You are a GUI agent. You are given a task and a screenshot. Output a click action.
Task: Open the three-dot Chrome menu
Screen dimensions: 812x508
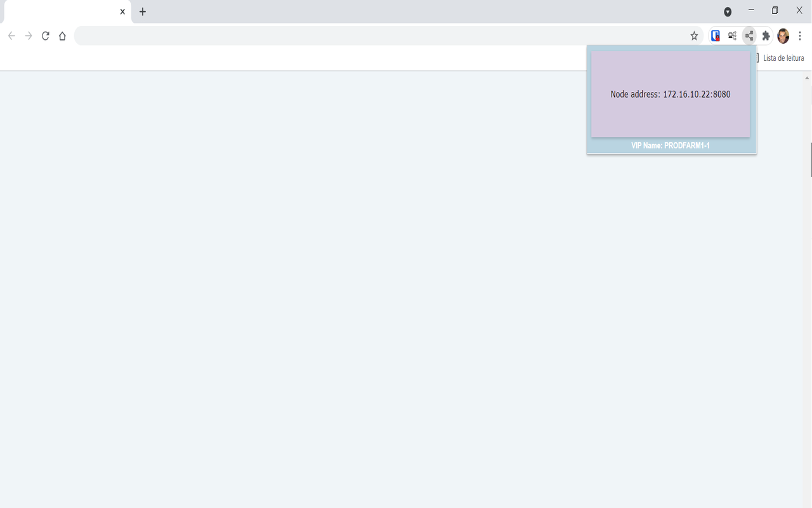click(800, 36)
